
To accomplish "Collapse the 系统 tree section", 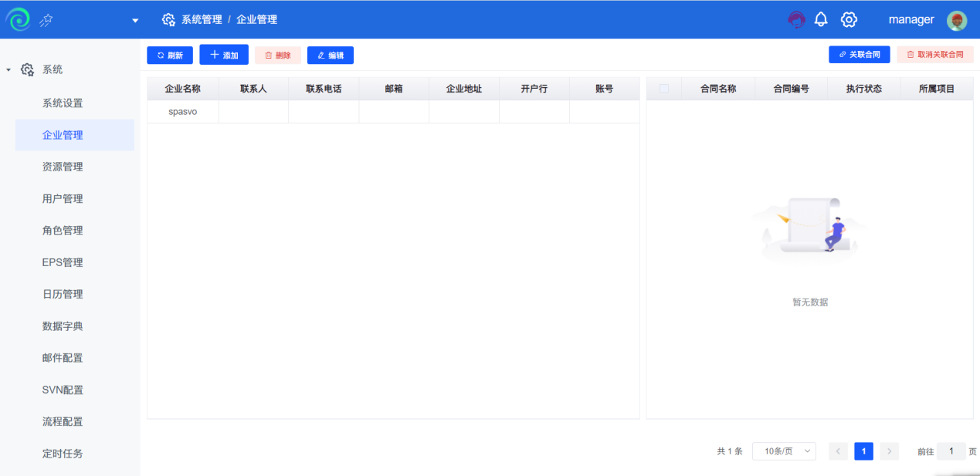I will coord(8,69).
